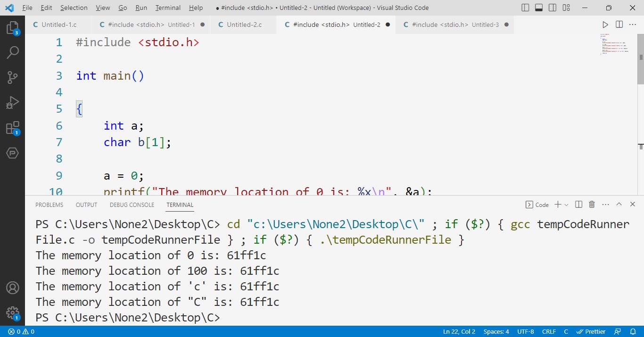Open the Source Control view

tap(12, 78)
